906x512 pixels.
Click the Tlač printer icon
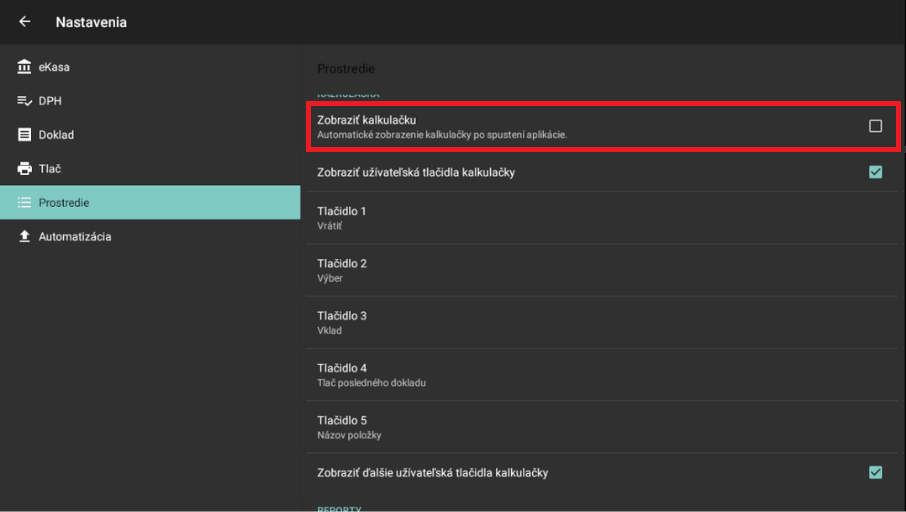click(25, 169)
